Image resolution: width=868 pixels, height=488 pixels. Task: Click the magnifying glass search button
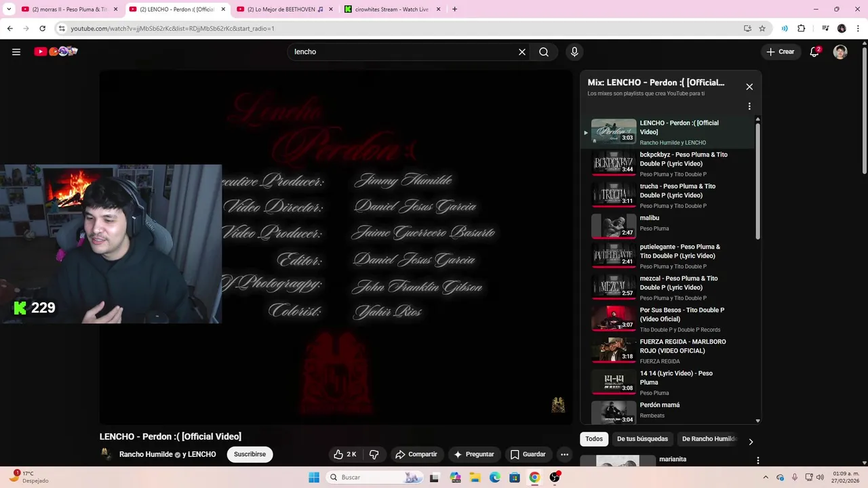click(544, 52)
